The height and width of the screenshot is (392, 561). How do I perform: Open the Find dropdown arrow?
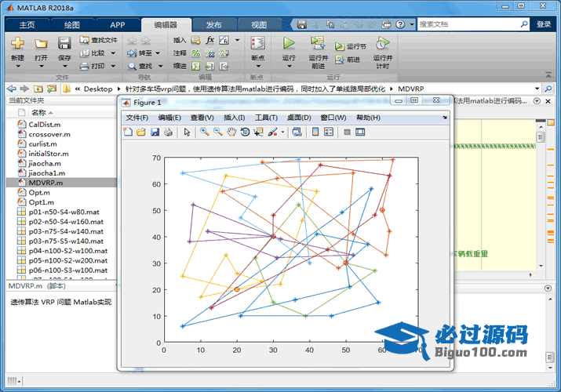160,66
